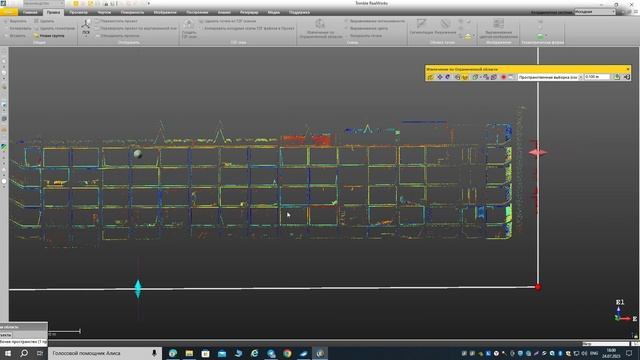Image resolution: width=640 pixels, height=360 pixels.
Task: Click the rotate icon in yellow toolbar
Action: point(447,77)
